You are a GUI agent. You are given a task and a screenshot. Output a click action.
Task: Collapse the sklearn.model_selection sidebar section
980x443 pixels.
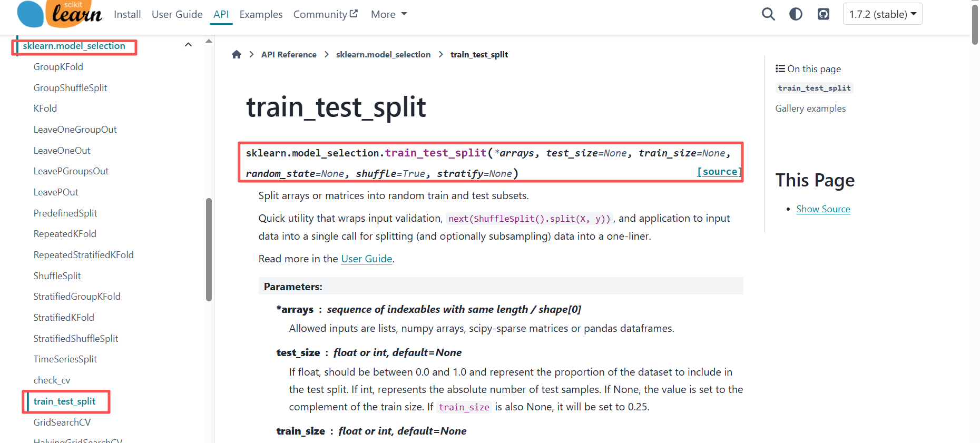(x=188, y=45)
